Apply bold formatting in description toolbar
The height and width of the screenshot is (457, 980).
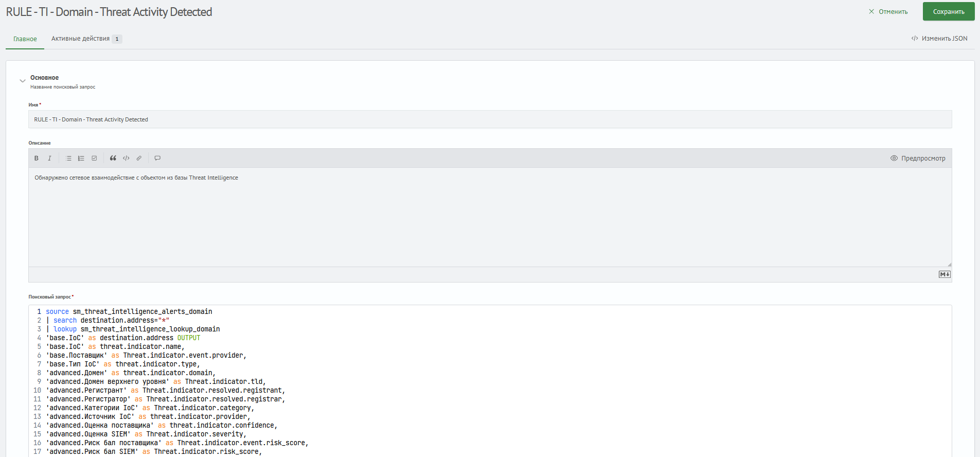click(x=37, y=158)
